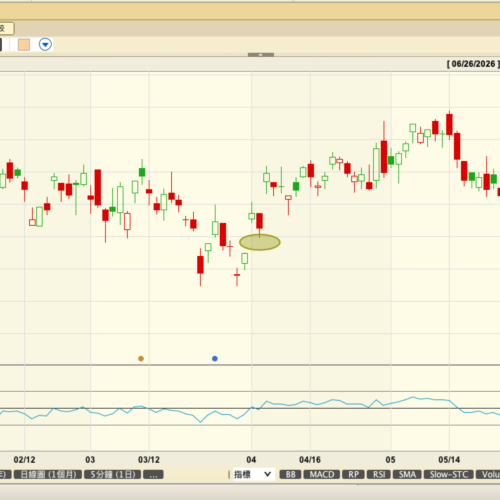Image resolution: width=500 pixels, height=500 pixels.
Task: Click the '...' more timeframes button
Action: click(x=153, y=474)
